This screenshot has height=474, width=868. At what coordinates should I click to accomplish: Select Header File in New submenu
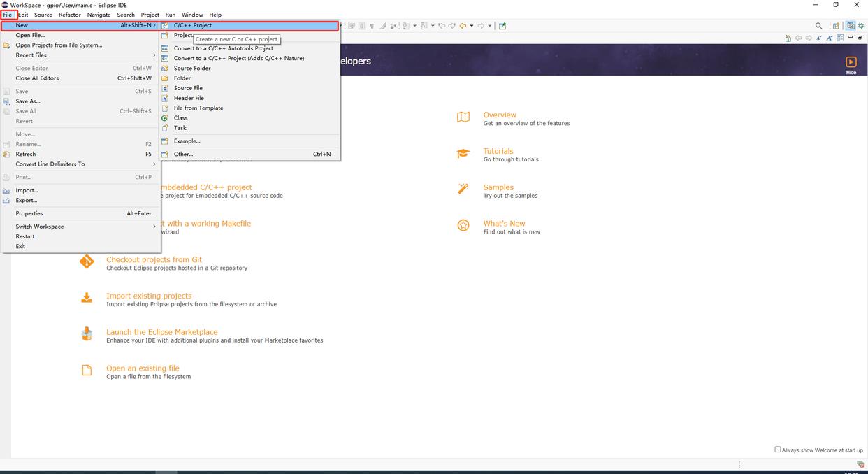point(249,98)
